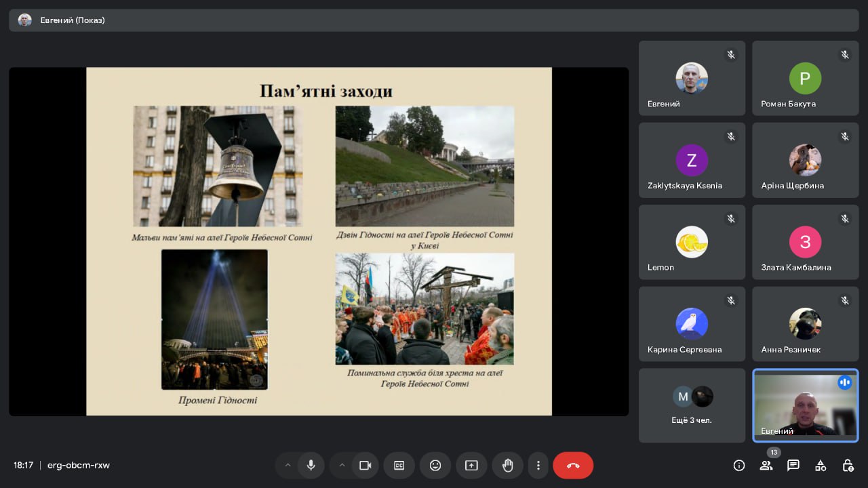Click muted mic icon on Роман Бакута tile
This screenshot has height=488, width=868.
click(x=844, y=55)
